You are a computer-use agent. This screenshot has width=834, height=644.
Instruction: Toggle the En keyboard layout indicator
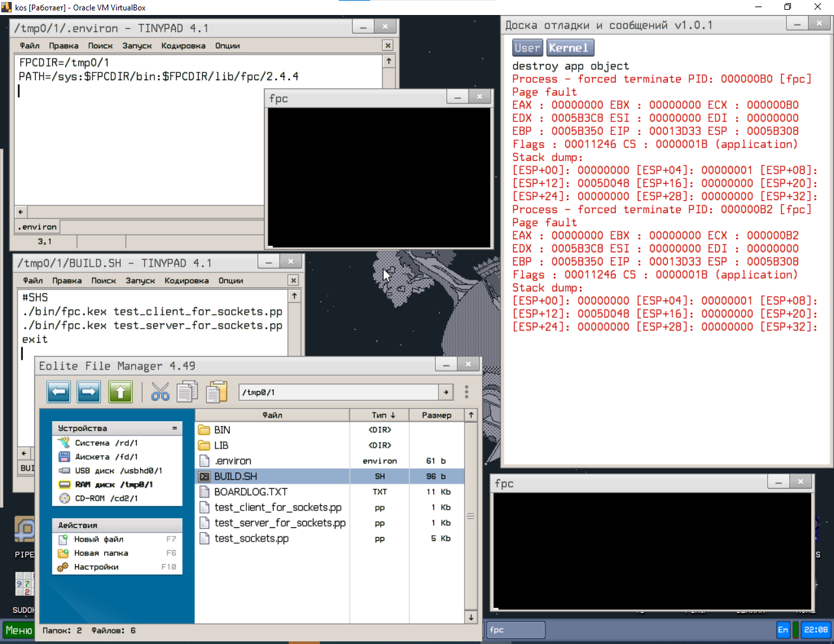pyautogui.click(x=783, y=630)
